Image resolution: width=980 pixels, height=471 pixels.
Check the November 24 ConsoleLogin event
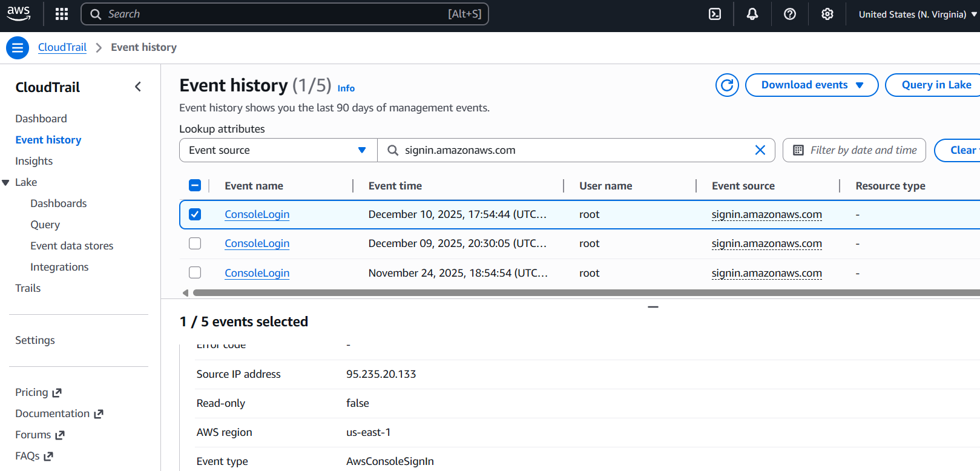tap(195, 272)
